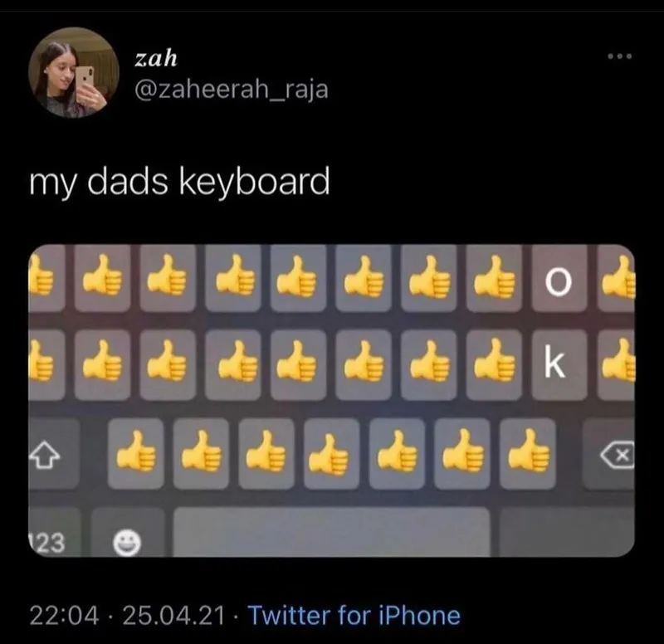Image resolution: width=664 pixels, height=644 pixels.
Task: Open the emoji smiley keyboard
Action: 128,533
